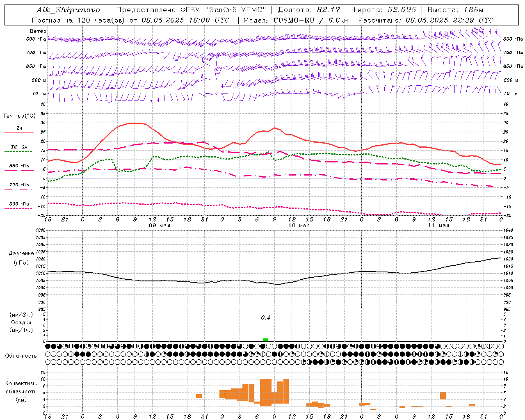525x420 pixels.
Task: Click the 09 мая date label
Action: [x=159, y=226]
